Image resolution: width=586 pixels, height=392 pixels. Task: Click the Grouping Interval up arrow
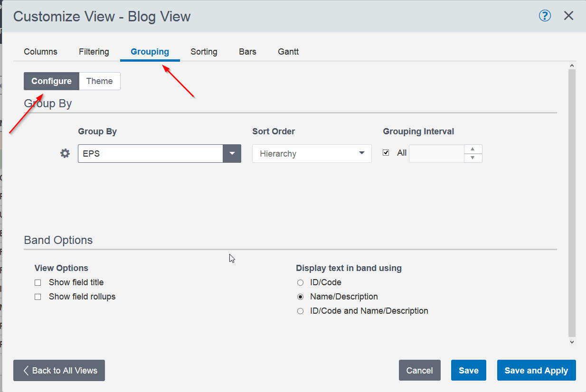pyautogui.click(x=473, y=149)
